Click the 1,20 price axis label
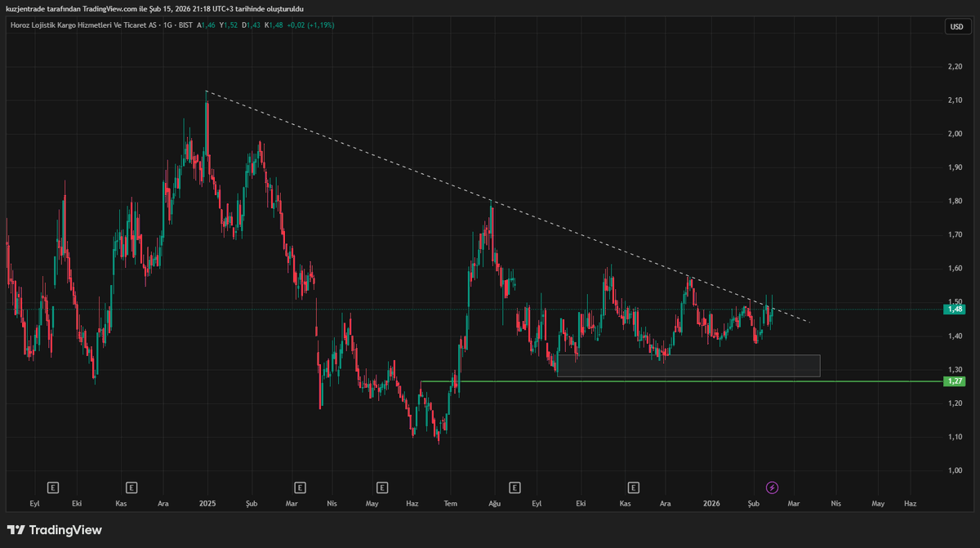This screenshot has width=980, height=548. (x=955, y=403)
